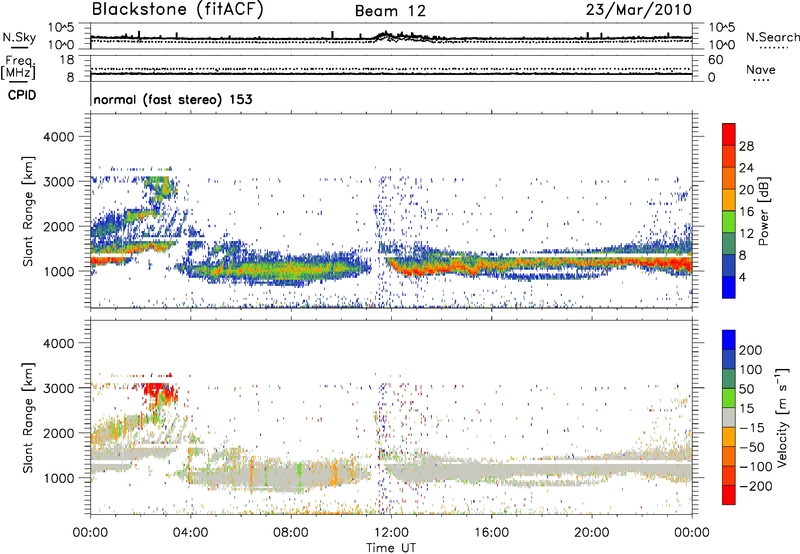Click the date '23/Mar/2010'

point(639,10)
